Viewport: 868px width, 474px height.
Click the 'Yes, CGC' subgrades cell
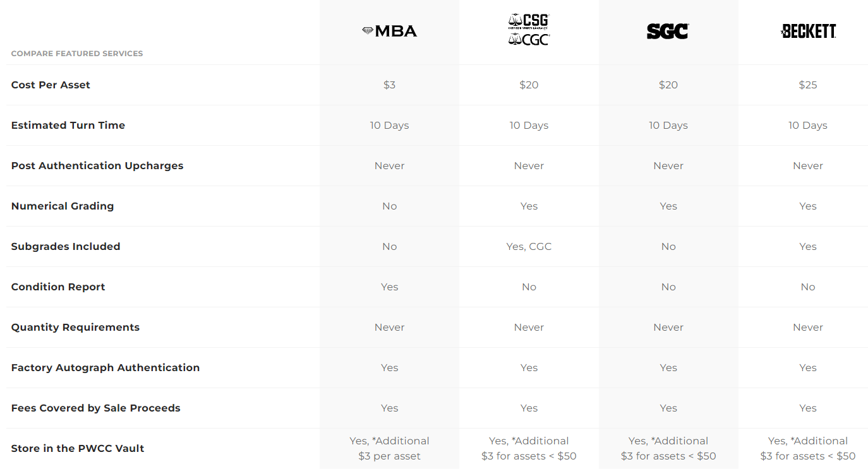pos(529,246)
